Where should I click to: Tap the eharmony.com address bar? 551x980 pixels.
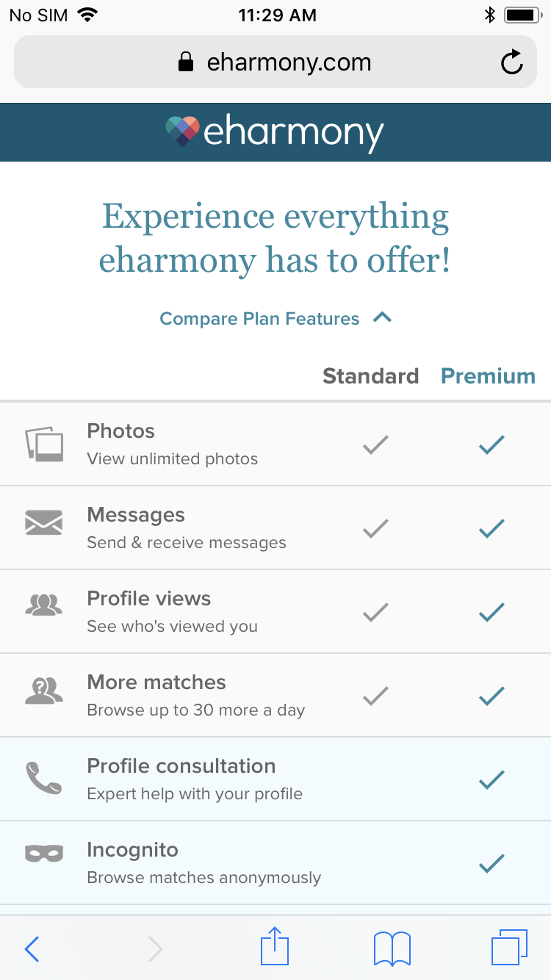(x=275, y=62)
